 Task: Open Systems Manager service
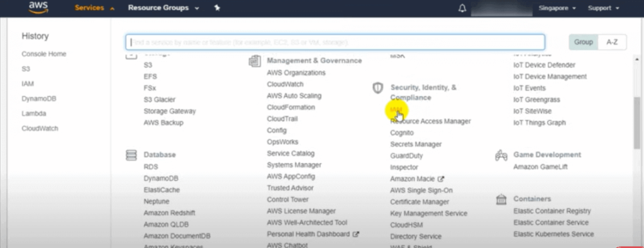click(x=294, y=165)
